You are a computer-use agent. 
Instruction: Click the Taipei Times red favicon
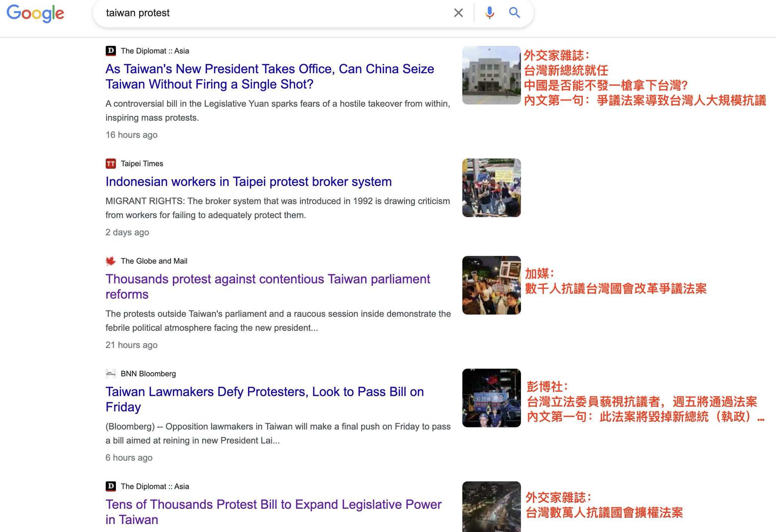coord(111,164)
